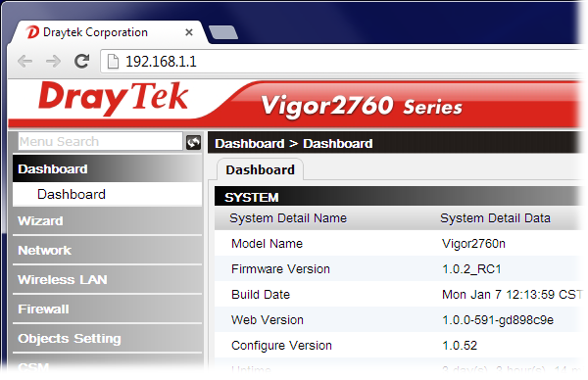Click the Vigor2760 Series banner
Viewport: 588px width, 380px height.
(x=362, y=106)
